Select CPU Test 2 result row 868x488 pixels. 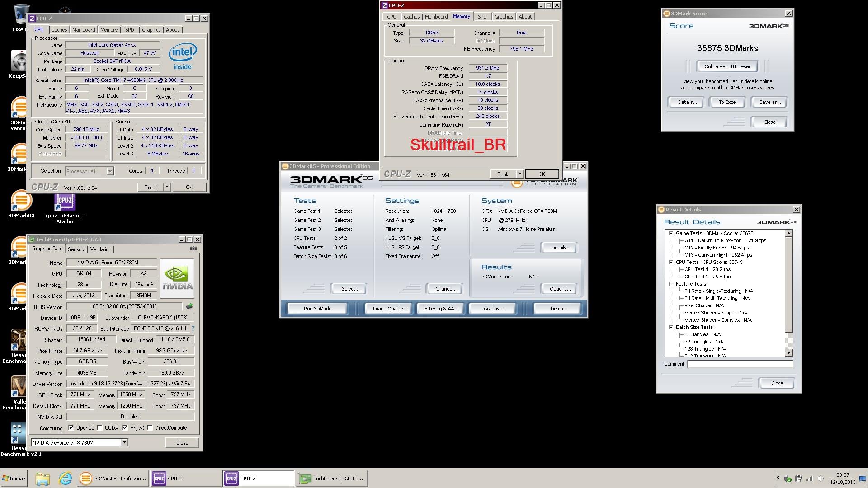click(x=707, y=277)
